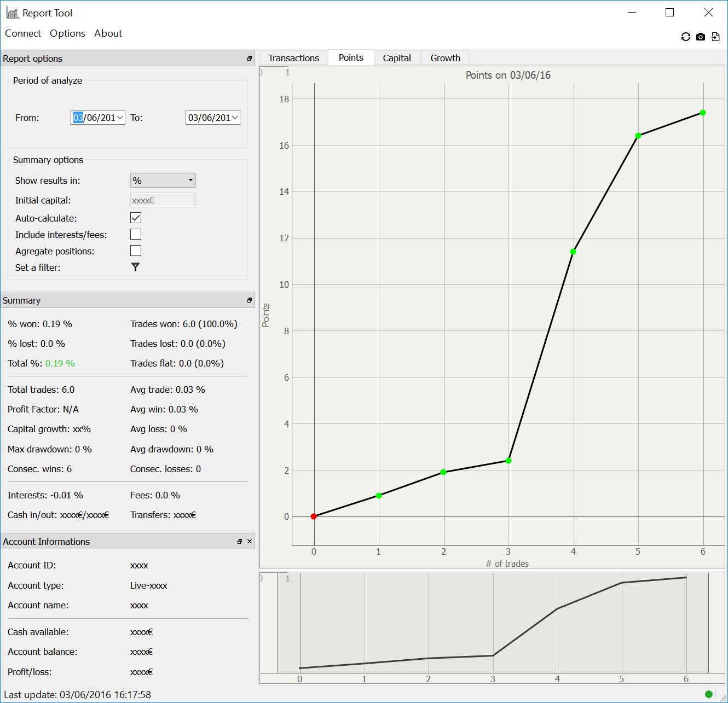Switch to the Capital tab
Image resolution: width=728 pixels, height=703 pixels.
[397, 58]
